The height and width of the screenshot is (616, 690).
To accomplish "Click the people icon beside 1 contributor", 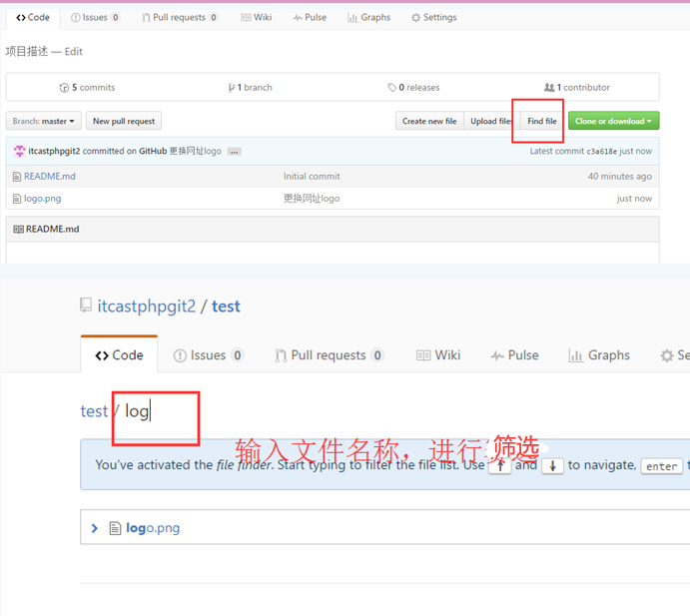I will pos(549,88).
